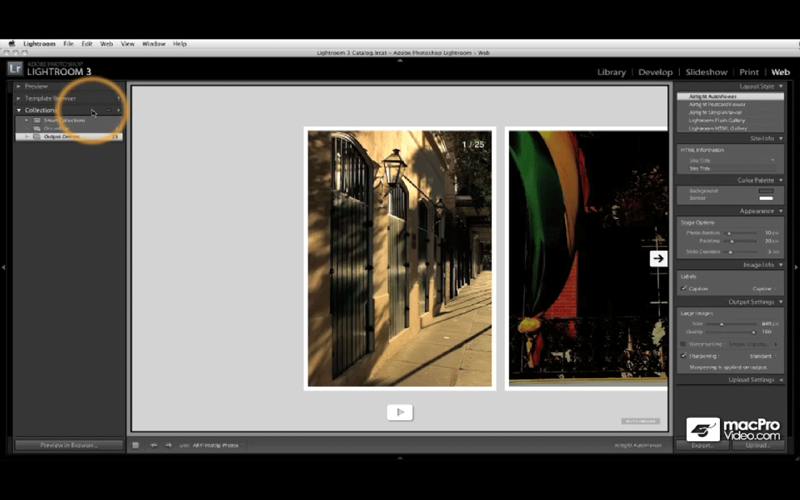Image resolution: width=800 pixels, height=500 pixels.
Task: Open the Apple menu
Action: (12, 44)
